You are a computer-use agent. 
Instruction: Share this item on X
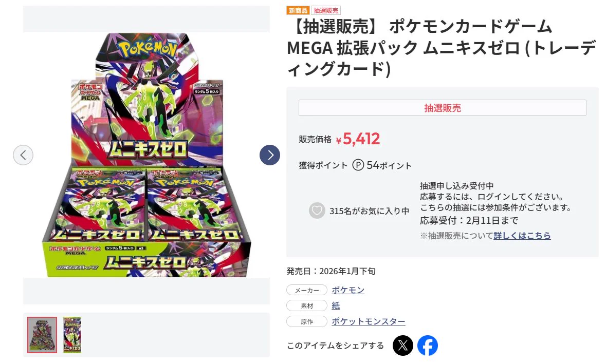click(402, 346)
